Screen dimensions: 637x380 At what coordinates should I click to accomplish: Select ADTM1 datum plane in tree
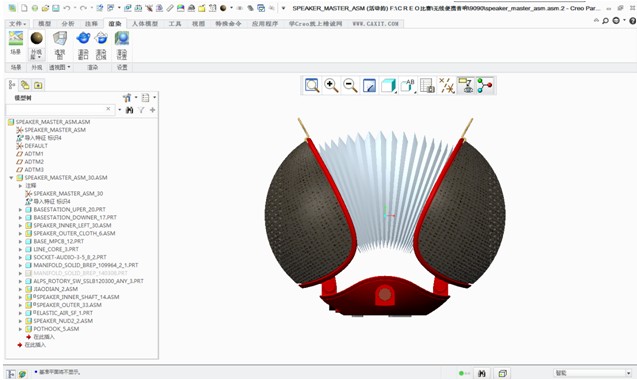[34, 154]
